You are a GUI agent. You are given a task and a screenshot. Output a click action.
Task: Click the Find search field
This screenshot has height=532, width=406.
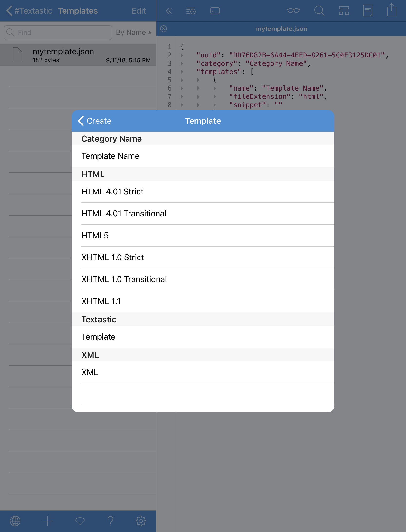58,32
